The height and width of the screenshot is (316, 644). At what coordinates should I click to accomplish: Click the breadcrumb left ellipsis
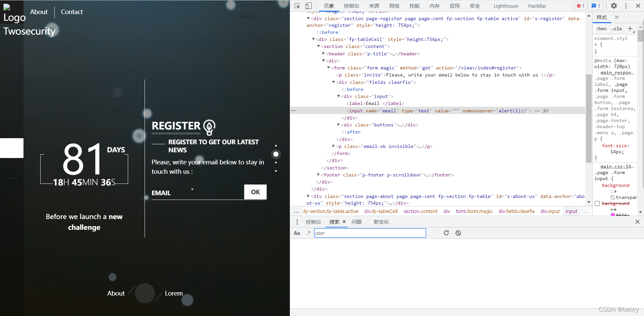(x=296, y=211)
